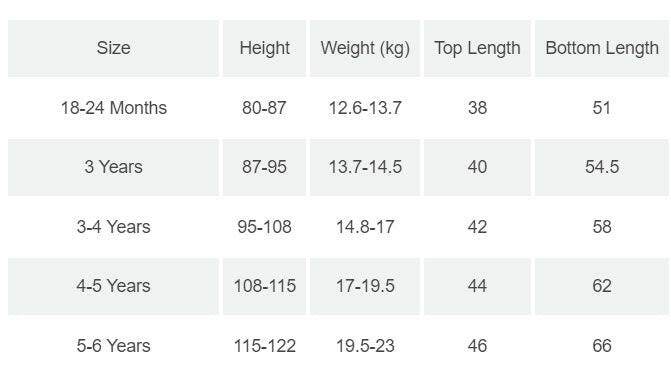This screenshot has width=671, height=372.
Task: Select the 18-24 Months size cell
Action: point(113,108)
